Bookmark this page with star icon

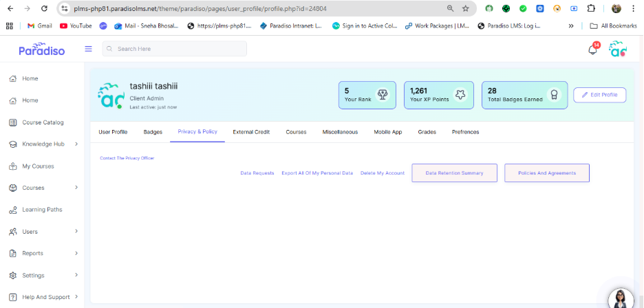click(x=466, y=8)
